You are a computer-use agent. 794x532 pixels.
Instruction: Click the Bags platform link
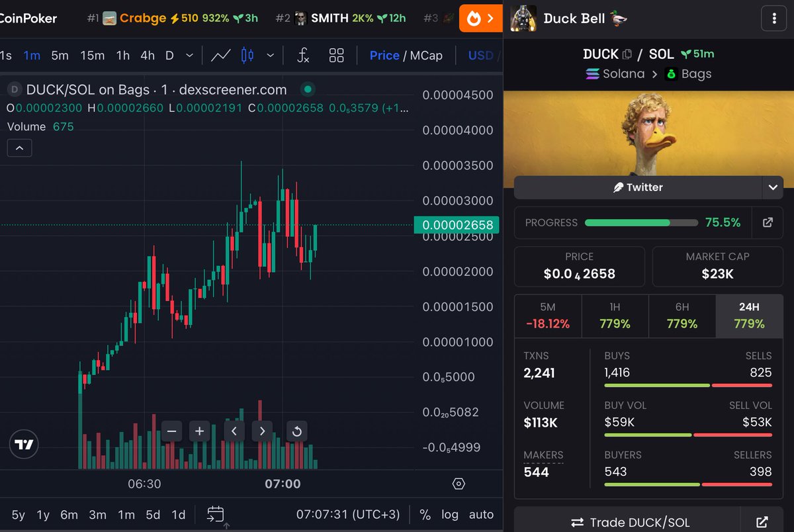pos(688,73)
